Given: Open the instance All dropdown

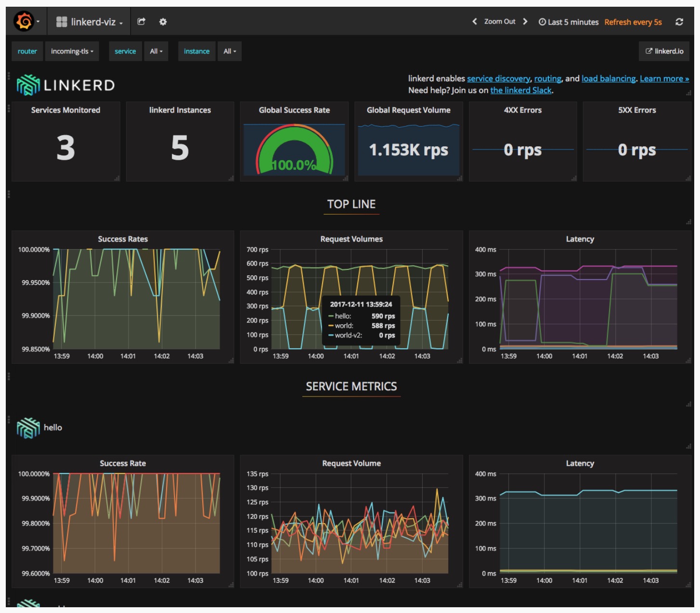Looking at the screenshot, I should tap(230, 51).
